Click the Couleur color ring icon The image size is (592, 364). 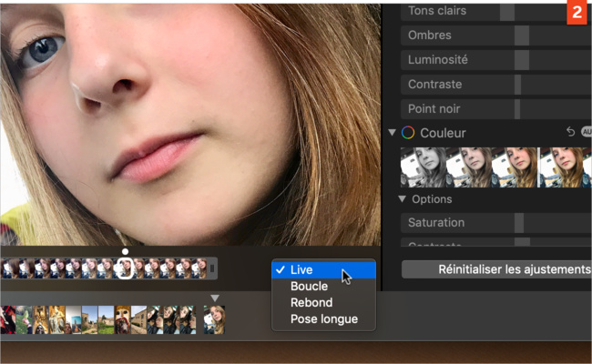pos(408,133)
